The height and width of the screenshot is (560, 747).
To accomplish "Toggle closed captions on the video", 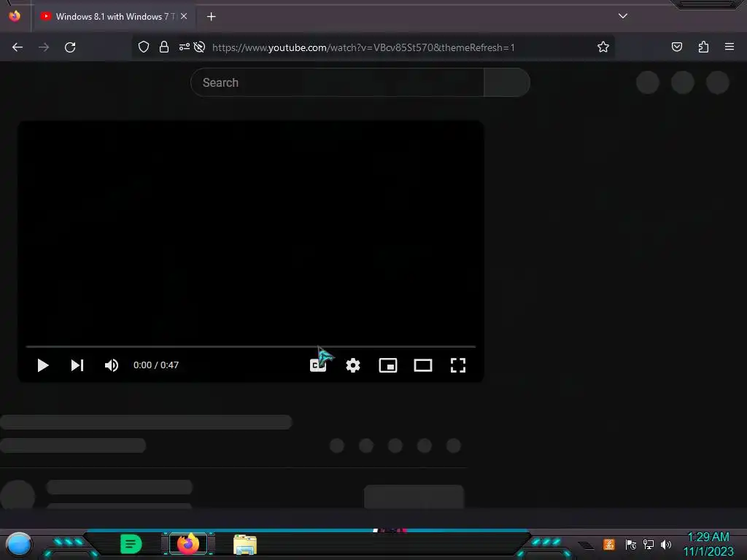I will click(x=318, y=365).
